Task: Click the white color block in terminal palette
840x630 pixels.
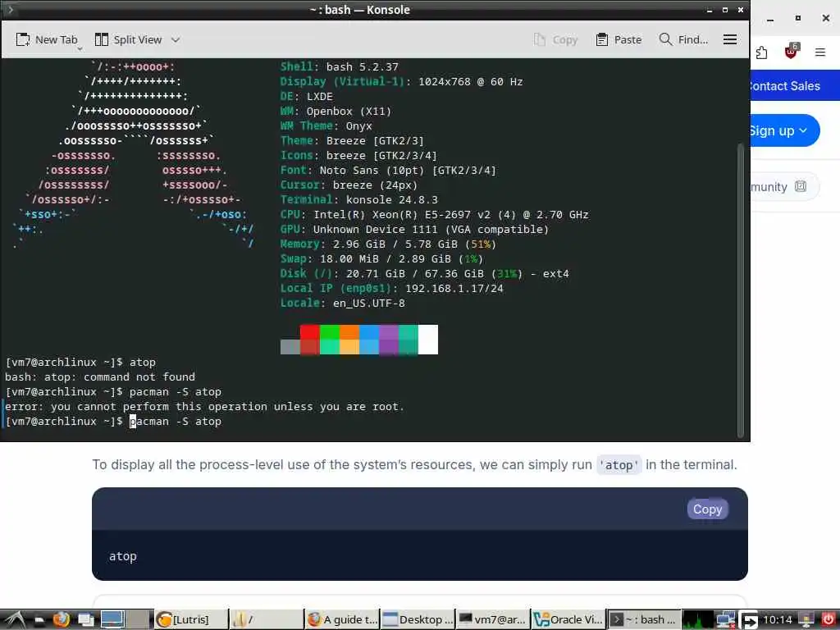Action: pos(427,339)
